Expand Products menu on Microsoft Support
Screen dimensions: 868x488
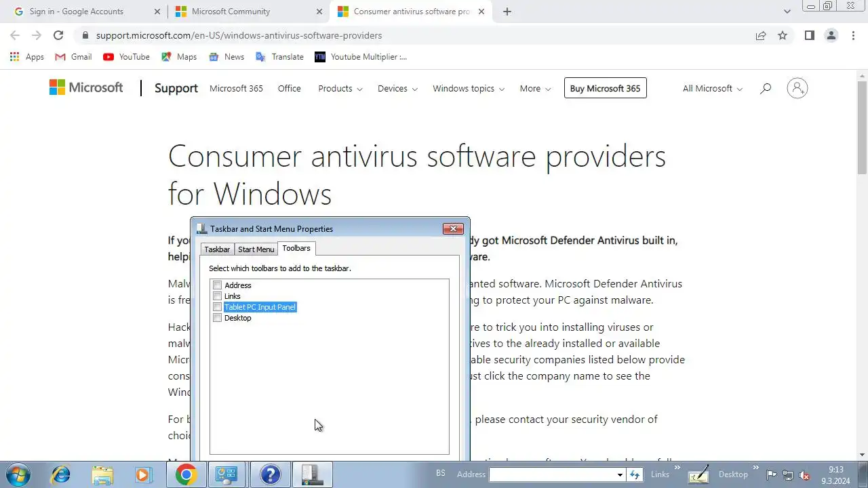click(340, 89)
